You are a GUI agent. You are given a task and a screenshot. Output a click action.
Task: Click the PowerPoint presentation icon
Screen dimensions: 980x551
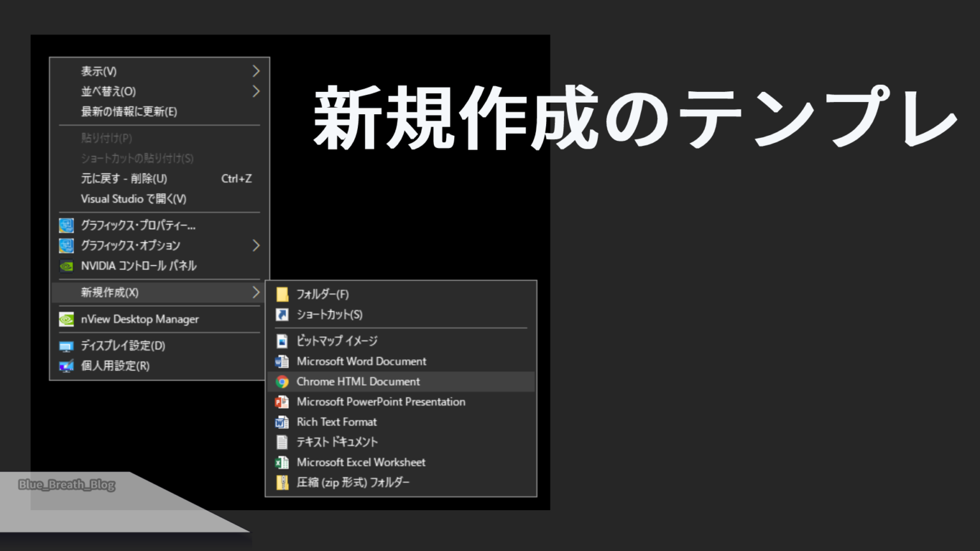tap(282, 402)
